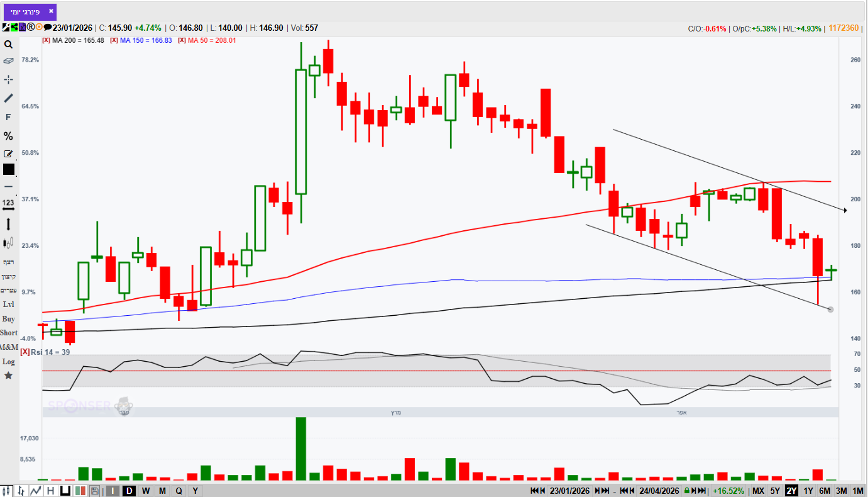Add chart to favorites with star icon
This screenshot has height=497, width=868.
tap(8, 376)
